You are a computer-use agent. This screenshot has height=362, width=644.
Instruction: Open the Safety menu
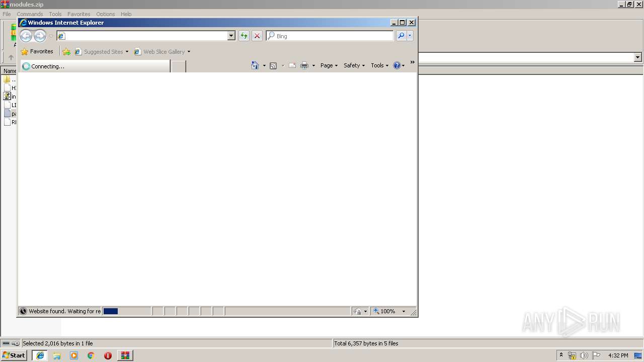[x=354, y=65]
